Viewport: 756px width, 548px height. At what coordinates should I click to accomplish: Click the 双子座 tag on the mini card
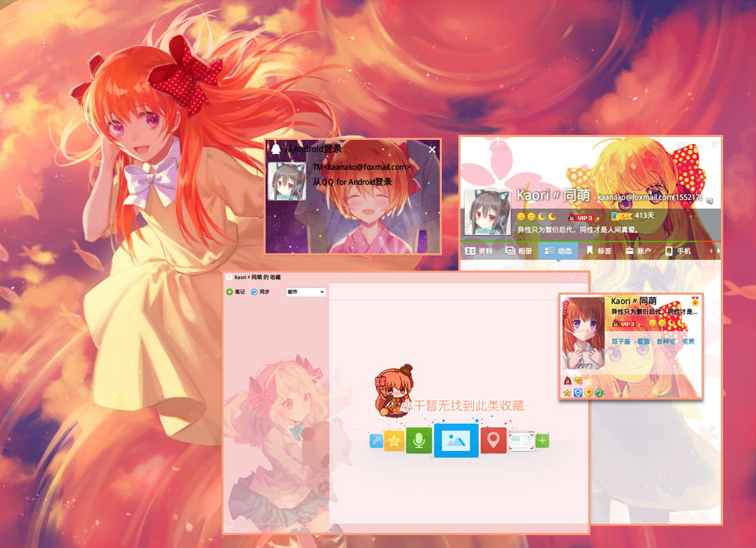tap(620, 341)
